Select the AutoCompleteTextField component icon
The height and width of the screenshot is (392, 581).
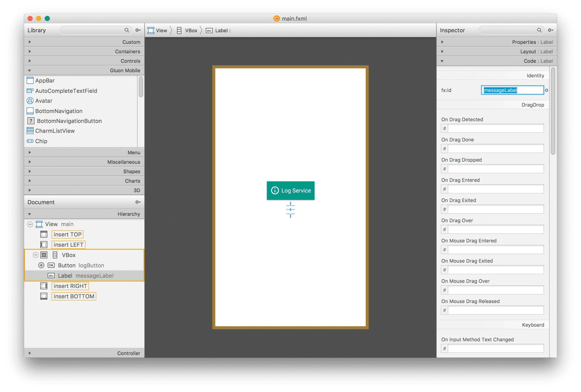pos(30,91)
